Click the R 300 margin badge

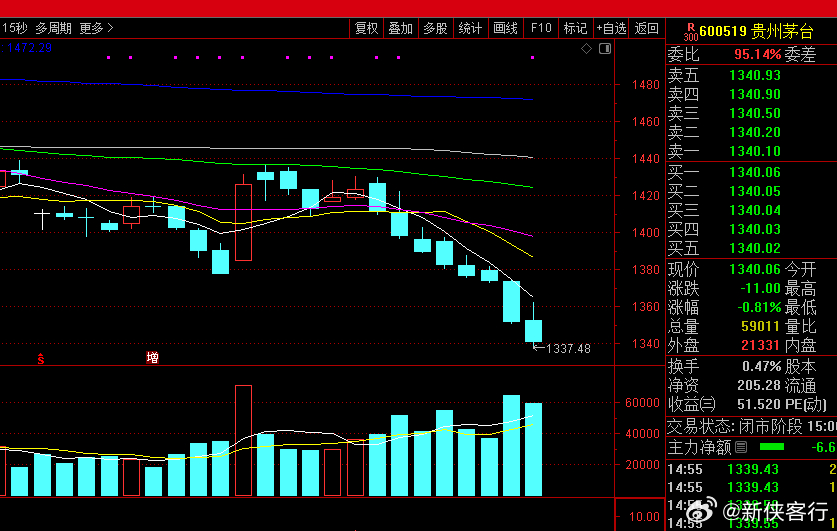pos(691,32)
